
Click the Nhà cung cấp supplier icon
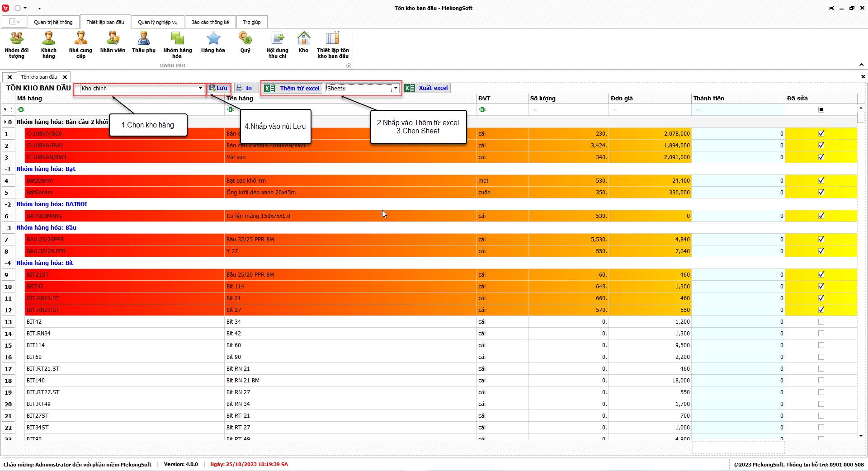tap(80, 45)
